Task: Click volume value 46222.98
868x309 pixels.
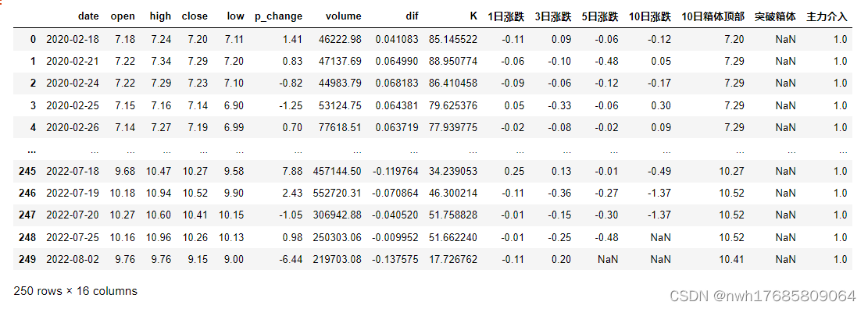Action: (341, 39)
